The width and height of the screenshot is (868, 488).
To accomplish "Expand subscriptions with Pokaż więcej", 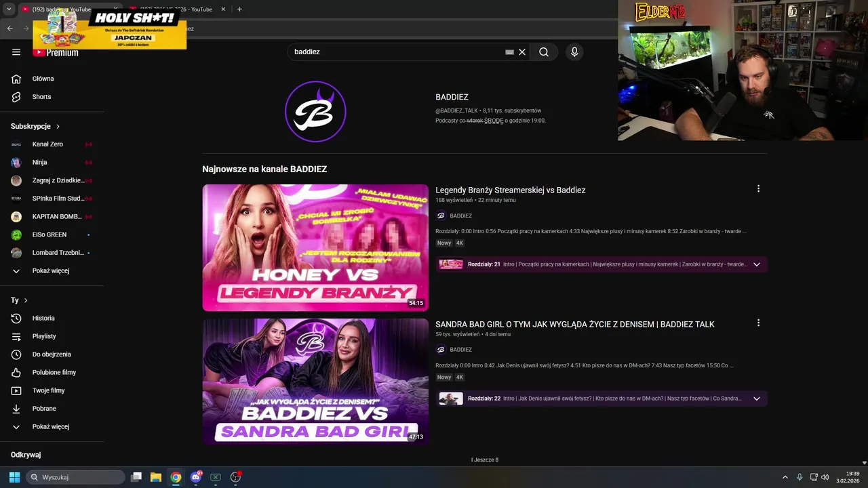I will click(x=52, y=271).
